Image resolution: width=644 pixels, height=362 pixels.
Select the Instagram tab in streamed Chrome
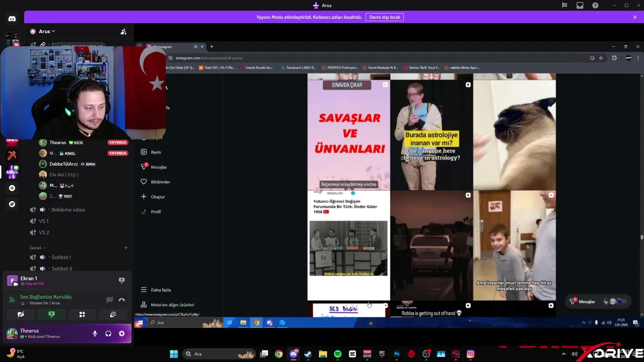click(x=175, y=47)
